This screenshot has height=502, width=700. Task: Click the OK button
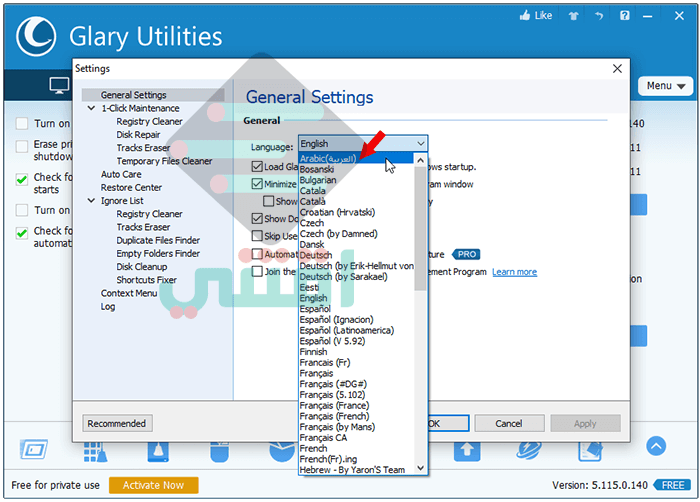pyautogui.click(x=448, y=423)
